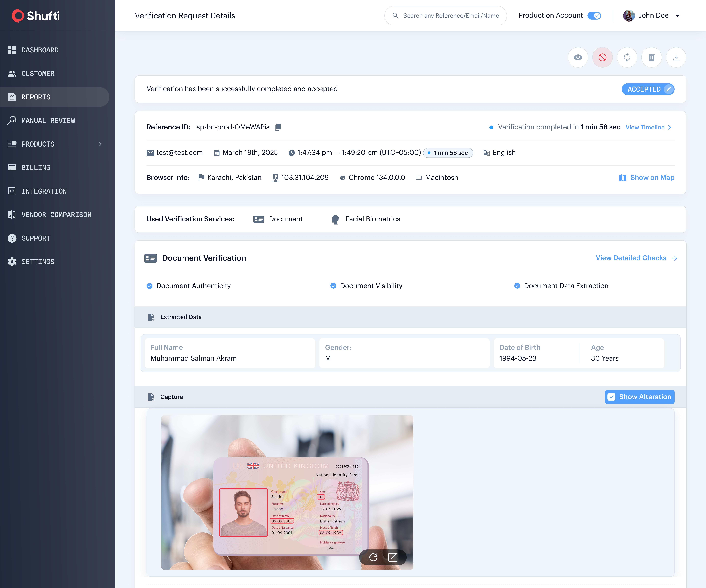
Task: Click the email envelope icon
Action: (150, 153)
